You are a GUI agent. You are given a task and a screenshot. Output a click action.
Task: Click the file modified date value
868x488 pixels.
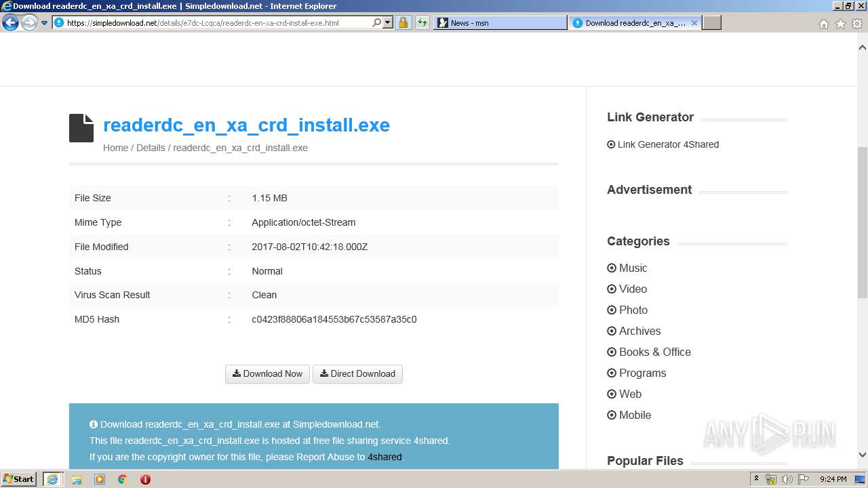click(x=309, y=247)
